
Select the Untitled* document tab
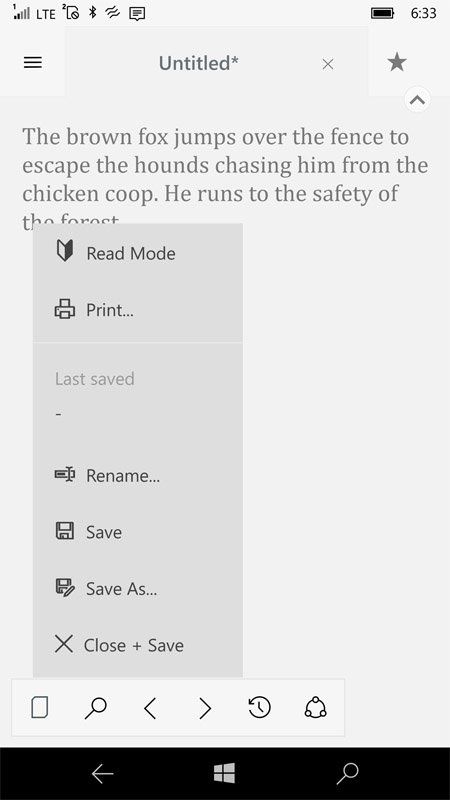[x=198, y=63]
